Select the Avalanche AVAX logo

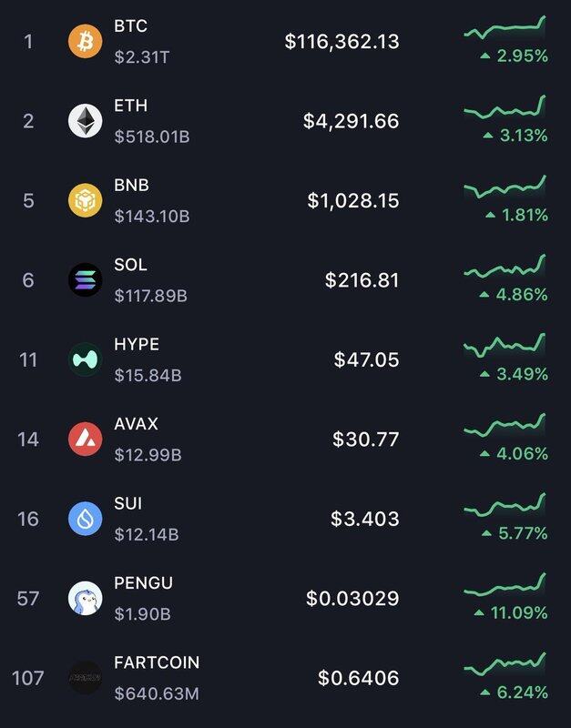[86, 439]
